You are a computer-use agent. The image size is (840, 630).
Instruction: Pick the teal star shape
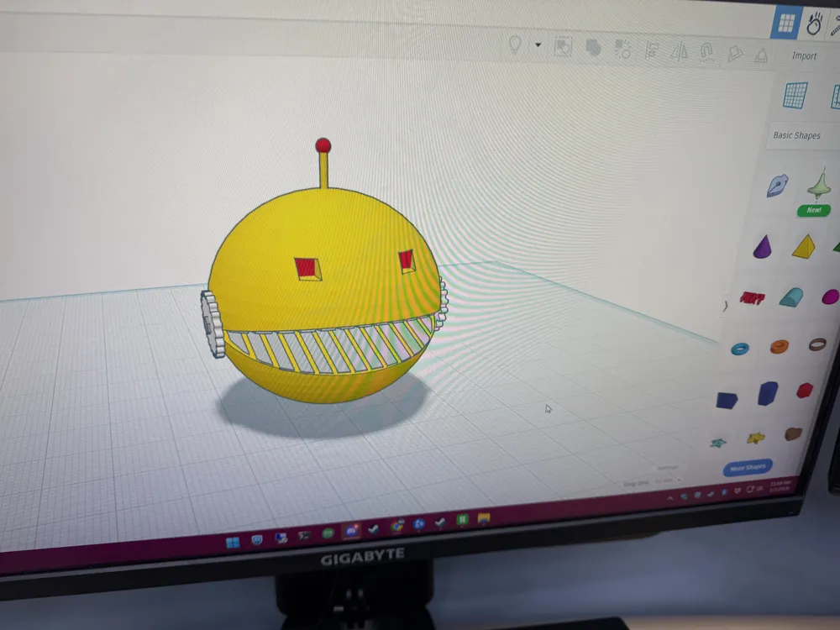pos(718,443)
